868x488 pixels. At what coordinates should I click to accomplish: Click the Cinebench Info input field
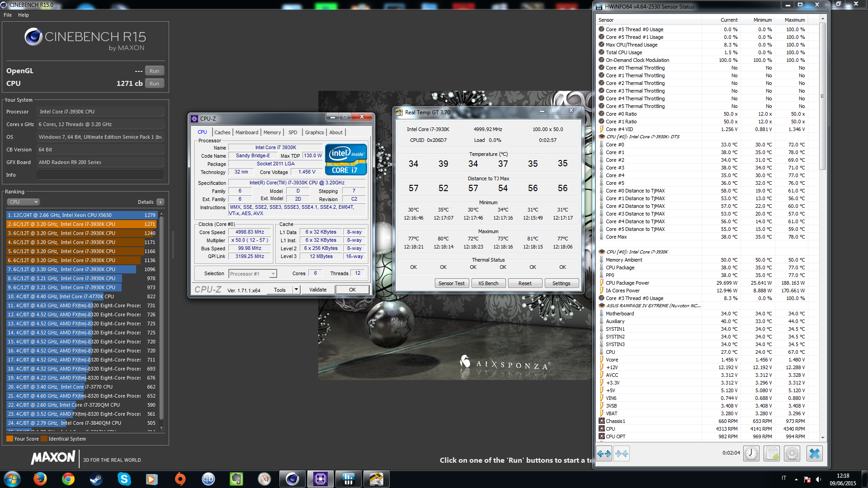(x=100, y=175)
